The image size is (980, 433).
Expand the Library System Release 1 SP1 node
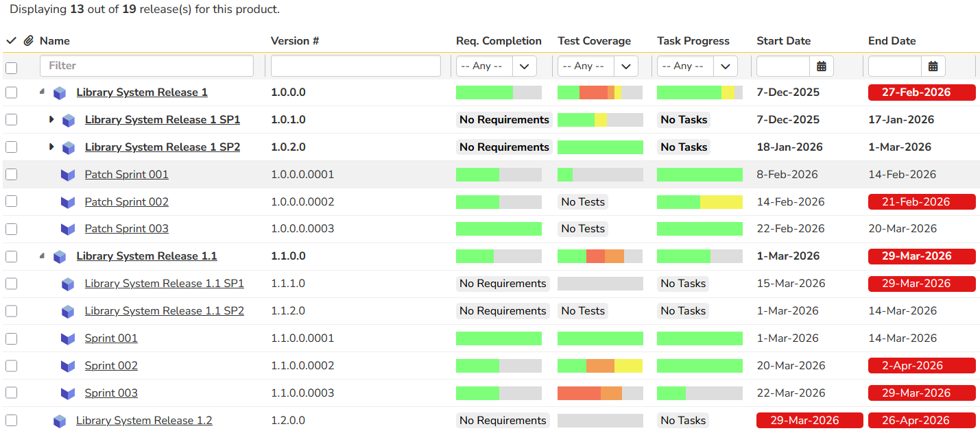point(51,120)
